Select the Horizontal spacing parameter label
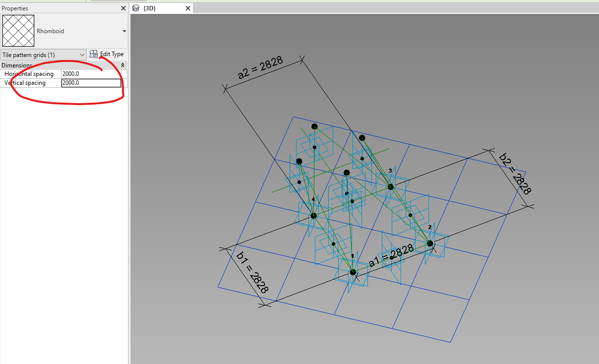The width and height of the screenshot is (599, 364). [29, 73]
